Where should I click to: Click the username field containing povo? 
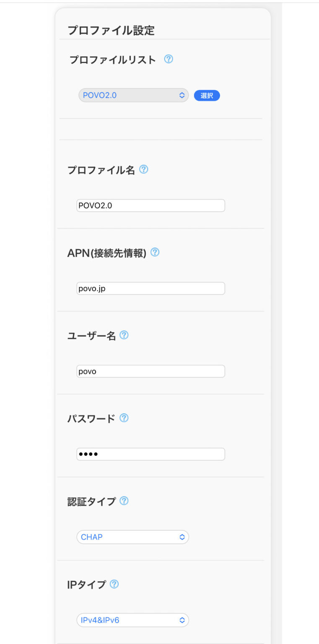click(150, 371)
